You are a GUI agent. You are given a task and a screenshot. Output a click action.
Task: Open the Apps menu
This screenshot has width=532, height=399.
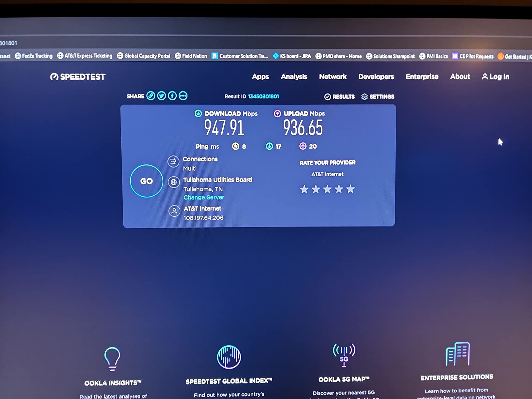pos(260,77)
